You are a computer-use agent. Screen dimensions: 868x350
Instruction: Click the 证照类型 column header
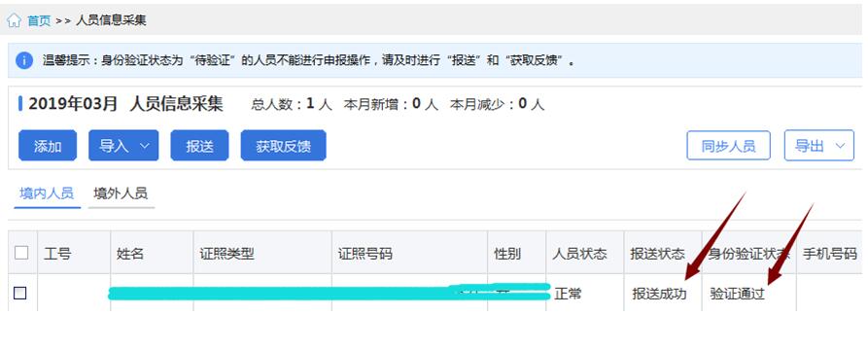227,254
